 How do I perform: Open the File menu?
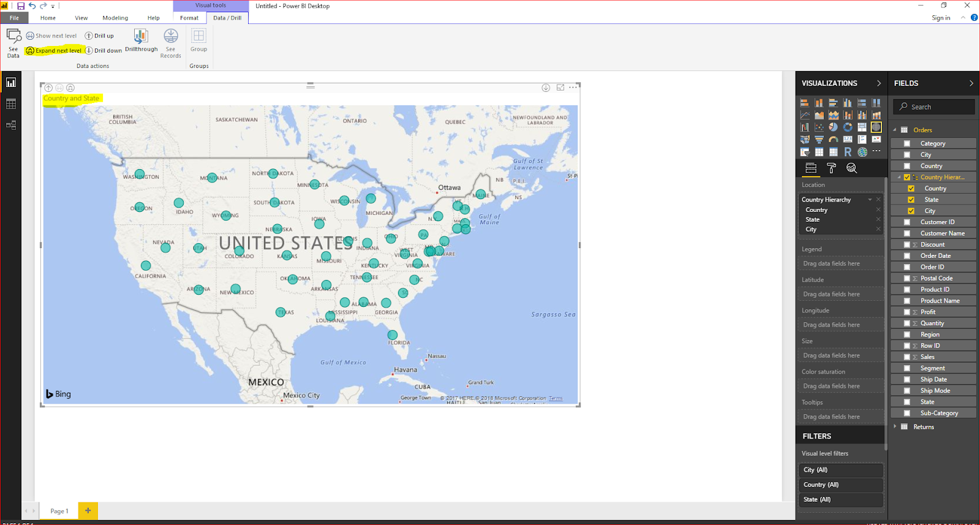14,18
